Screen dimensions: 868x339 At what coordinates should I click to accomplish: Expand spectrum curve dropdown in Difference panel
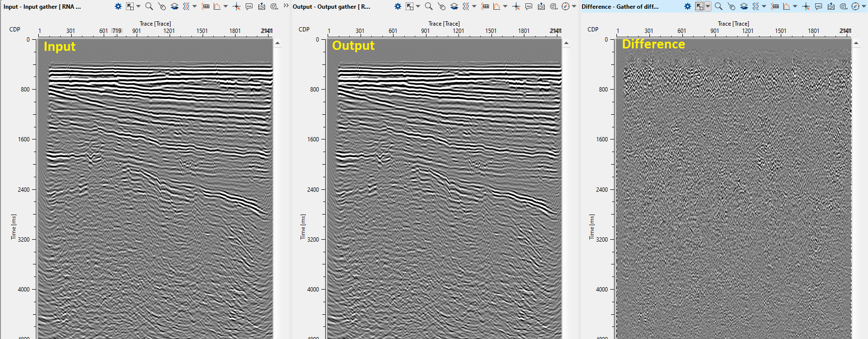point(795,6)
